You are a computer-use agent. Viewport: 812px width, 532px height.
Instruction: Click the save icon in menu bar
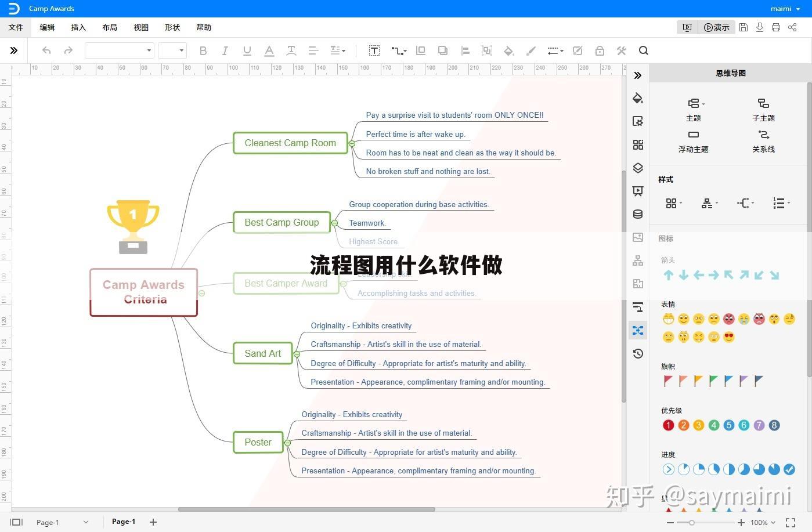click(x=744, y=27)
